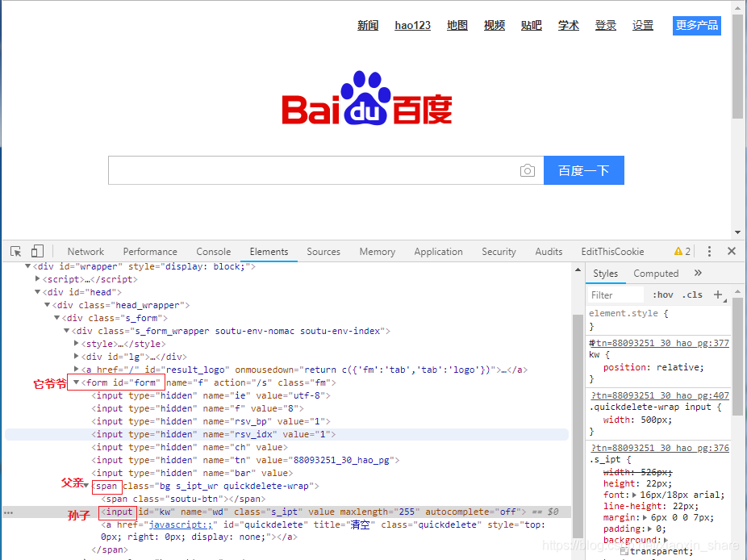Add new style rule plus icon
The height and width of the screenshot is (560, 747).
tap(718, 295)
